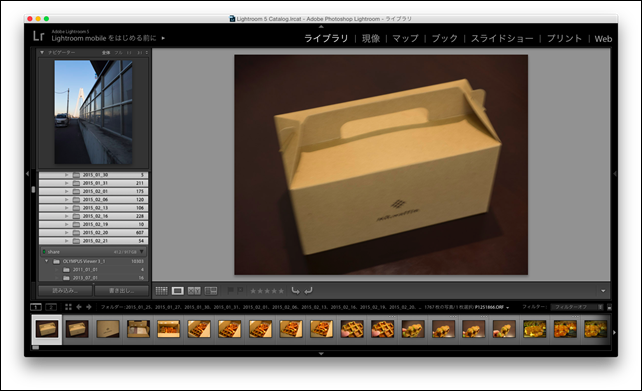Viewport: 642px width, 391px height.
Task: Click main loupe photo of box
Action: pyautogui.click(x=381, y=165)
